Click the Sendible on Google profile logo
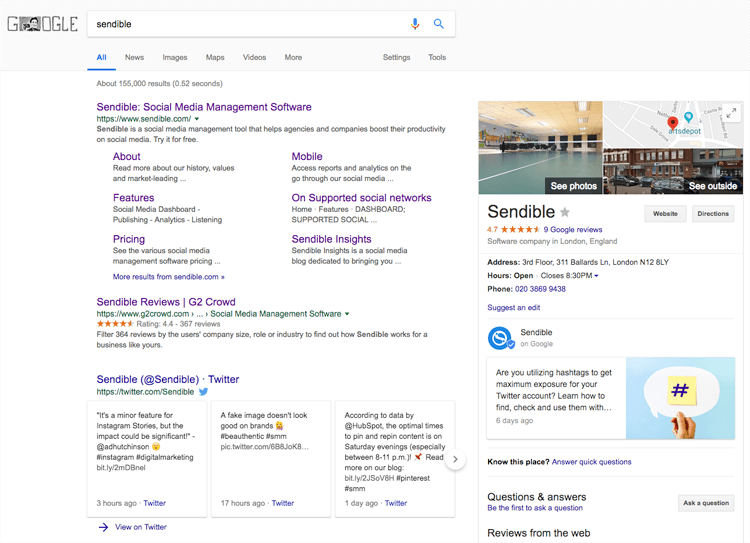The image size is (750, 543). point(500,338)
